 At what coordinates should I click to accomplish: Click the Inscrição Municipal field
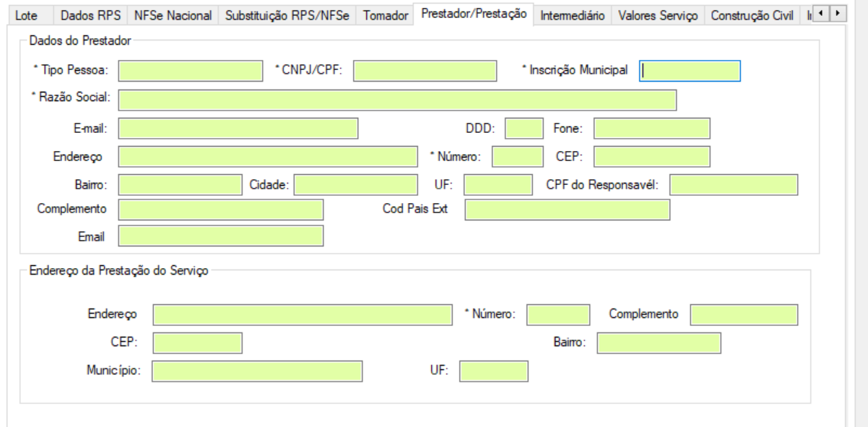(x=690, y=71)
